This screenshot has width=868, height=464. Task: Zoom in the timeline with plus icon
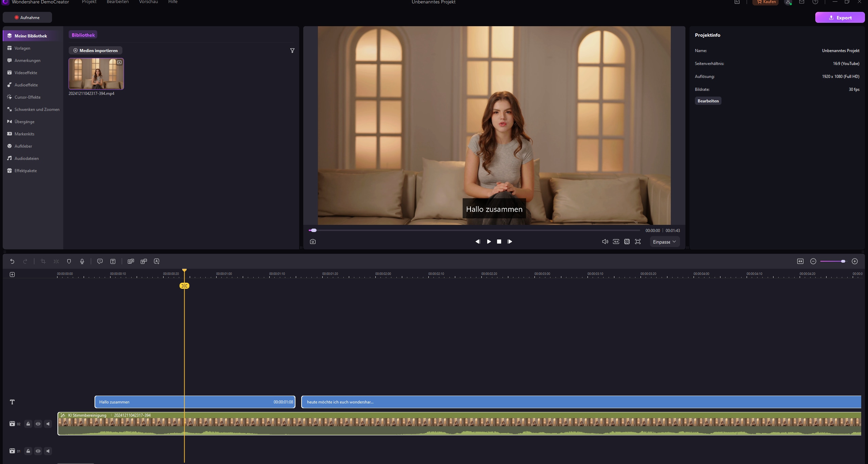tap(855, 261)
